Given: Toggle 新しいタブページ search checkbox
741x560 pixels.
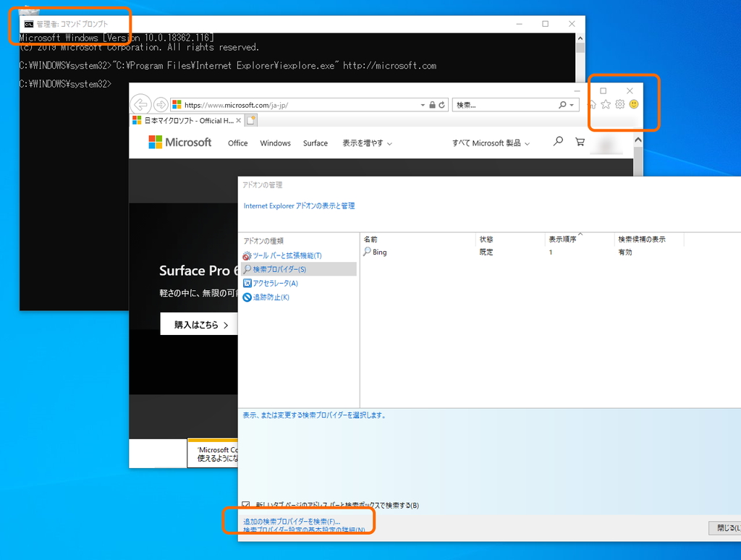Looking at the screenshot, I should coord(246,505).
